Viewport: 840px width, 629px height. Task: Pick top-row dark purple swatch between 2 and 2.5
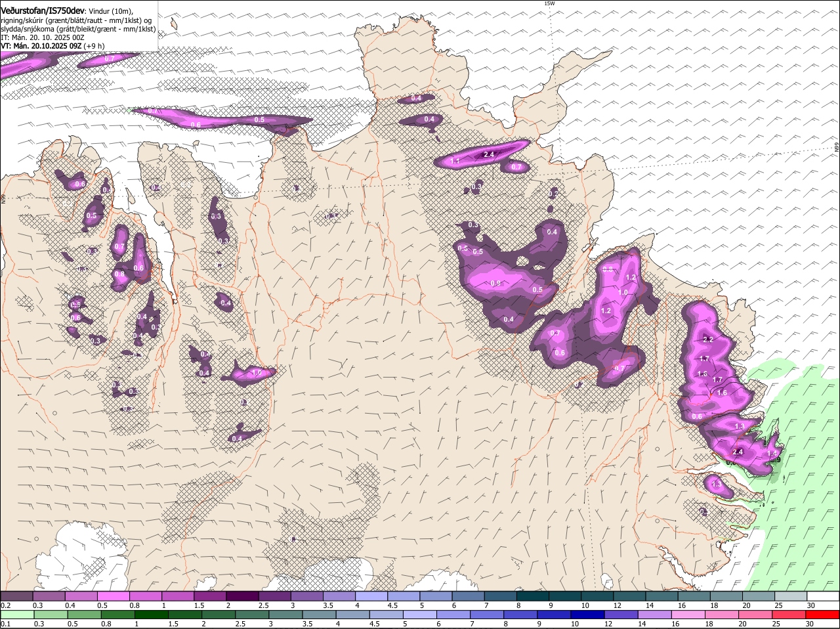[x=241, y=596]
